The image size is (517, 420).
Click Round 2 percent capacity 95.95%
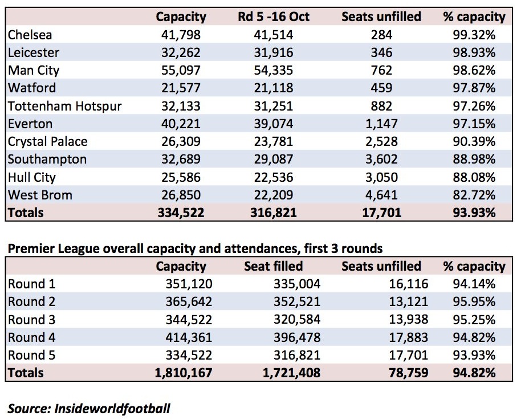(x=474, y=302)
